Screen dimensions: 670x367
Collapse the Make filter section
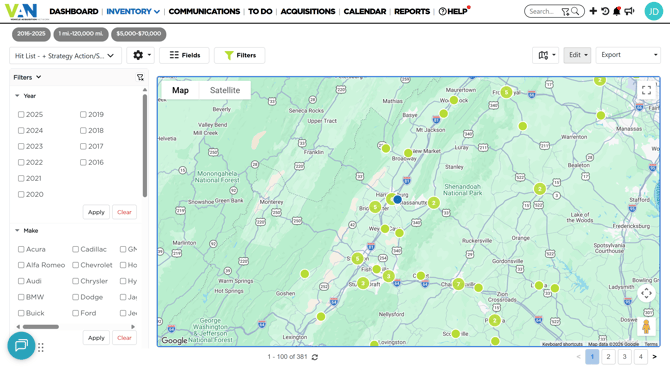pos(17,231)
